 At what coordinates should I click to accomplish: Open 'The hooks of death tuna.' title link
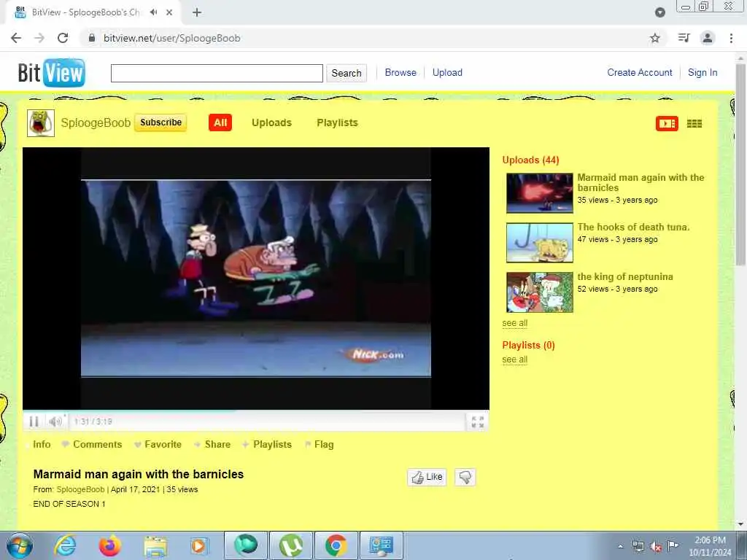[x=633, y=227]
